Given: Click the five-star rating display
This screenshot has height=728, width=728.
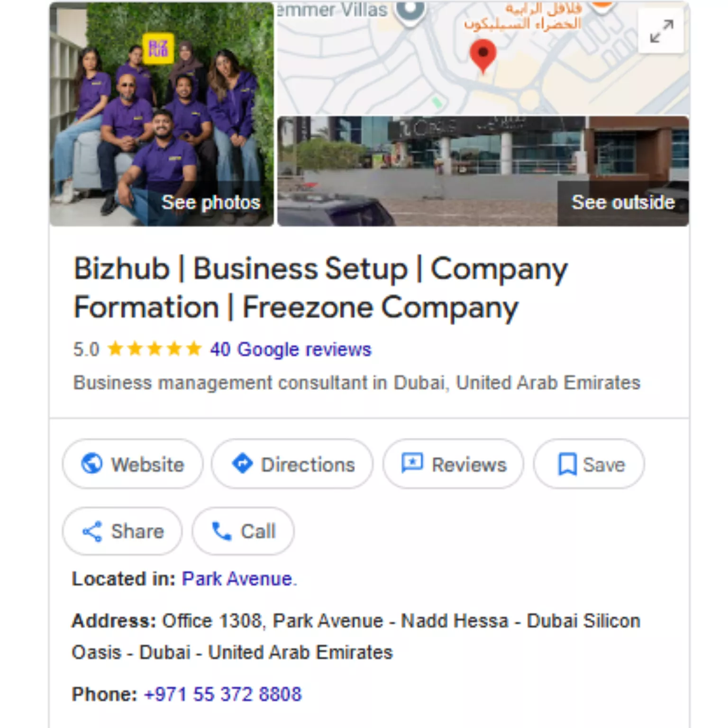Looking at the screenshot, I should coord(155,349).
